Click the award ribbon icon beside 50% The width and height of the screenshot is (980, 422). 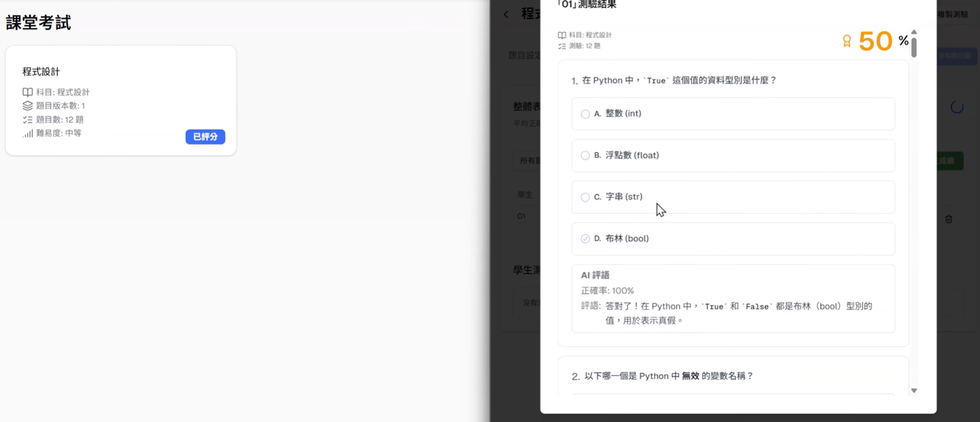point(847,41)
